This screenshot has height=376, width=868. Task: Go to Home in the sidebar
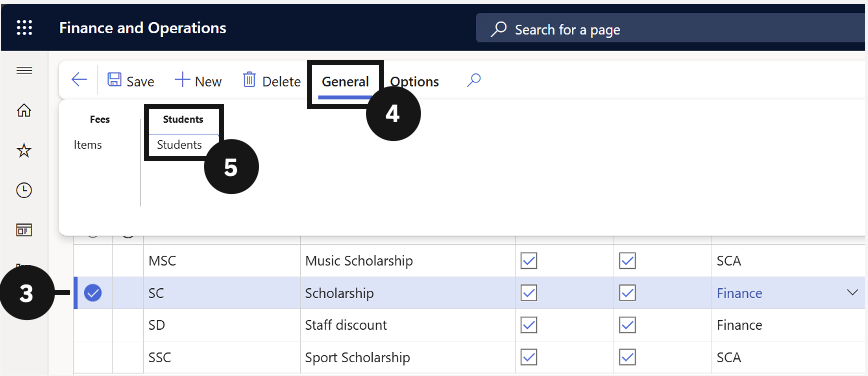(x=24, y=111)
